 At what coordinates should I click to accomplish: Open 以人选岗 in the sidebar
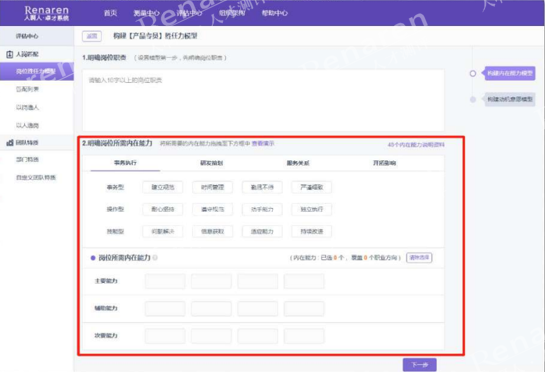point(27,125)
